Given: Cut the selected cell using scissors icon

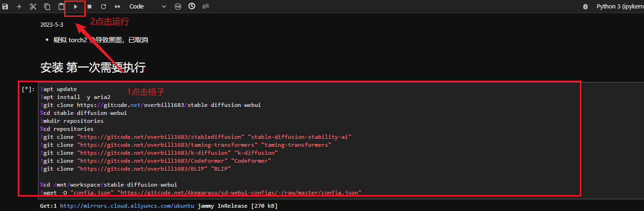Looking at the screenshot, I should (33, 7).
